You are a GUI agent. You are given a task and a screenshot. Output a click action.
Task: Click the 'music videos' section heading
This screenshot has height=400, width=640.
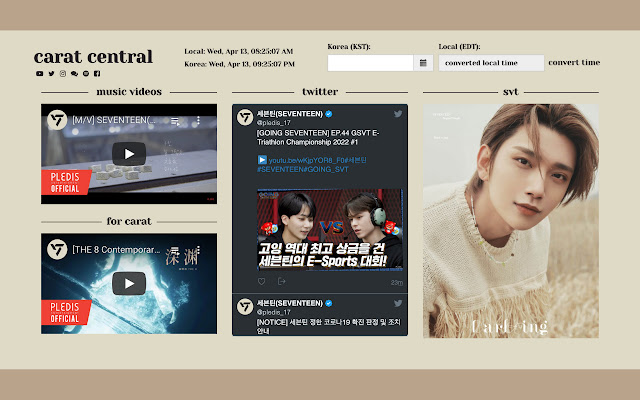129,92
